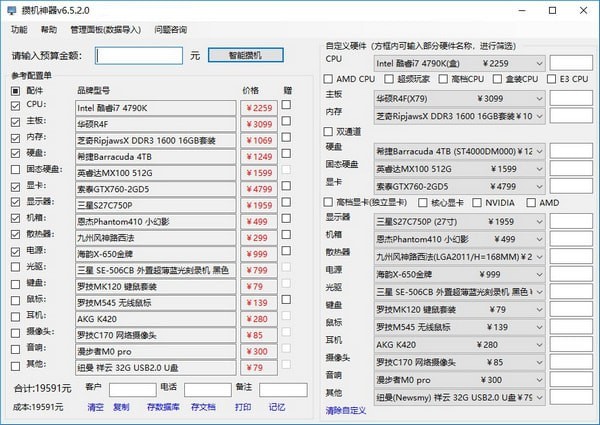Click the 打印 link
Image resolution: width=600 pixels, height=425 pixels.
click(243, 407)
